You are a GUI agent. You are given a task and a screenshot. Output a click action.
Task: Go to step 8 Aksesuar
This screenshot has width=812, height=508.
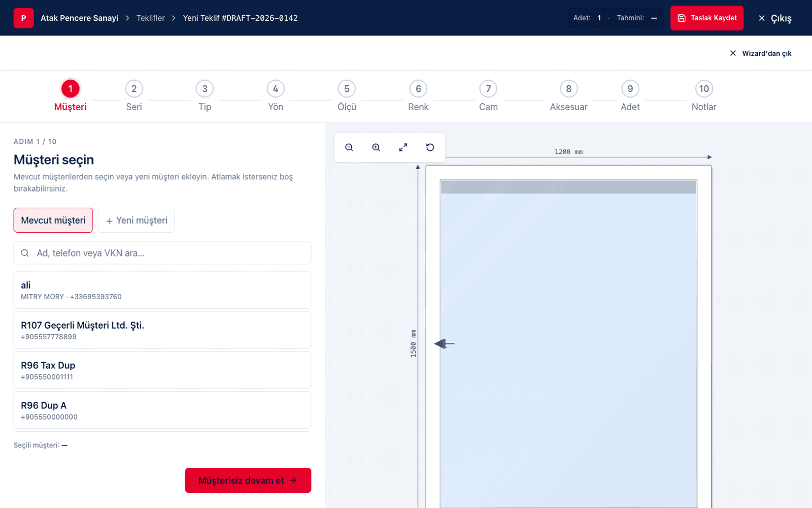tap(568, 96)
